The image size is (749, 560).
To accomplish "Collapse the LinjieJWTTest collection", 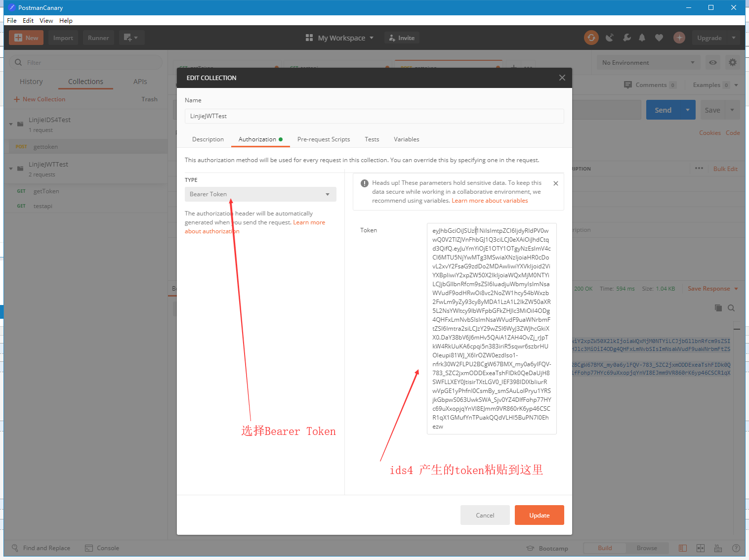I will pos(10,169).
